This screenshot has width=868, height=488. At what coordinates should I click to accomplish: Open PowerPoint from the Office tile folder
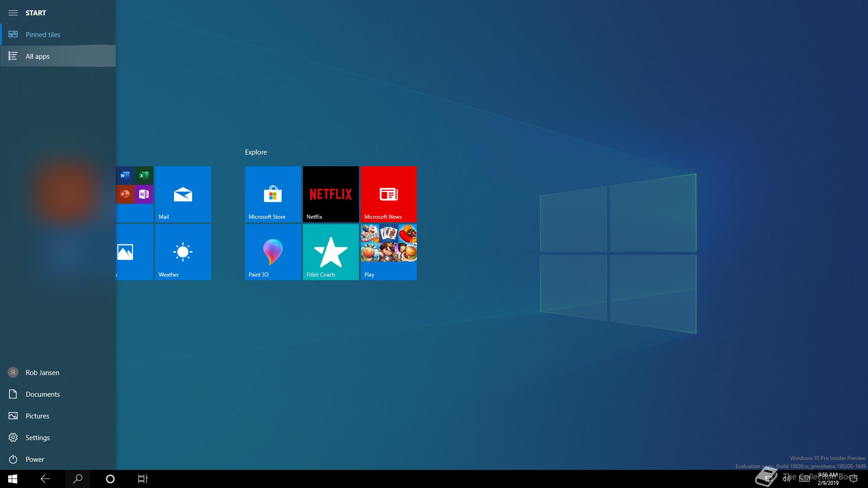click(x=125, y=194)
